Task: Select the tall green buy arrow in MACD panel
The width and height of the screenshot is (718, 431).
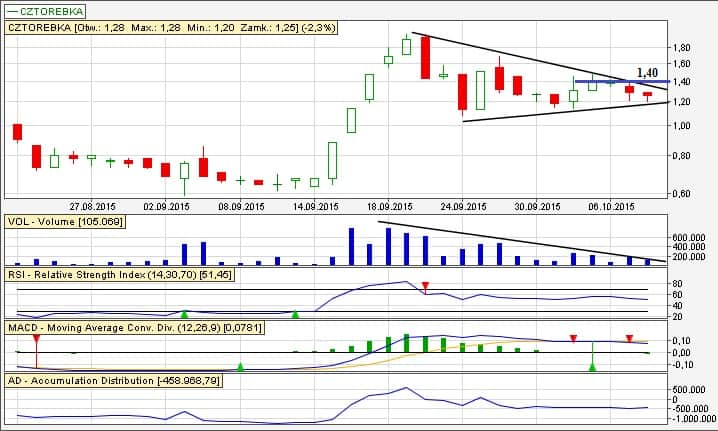Action: click(592, 366)
